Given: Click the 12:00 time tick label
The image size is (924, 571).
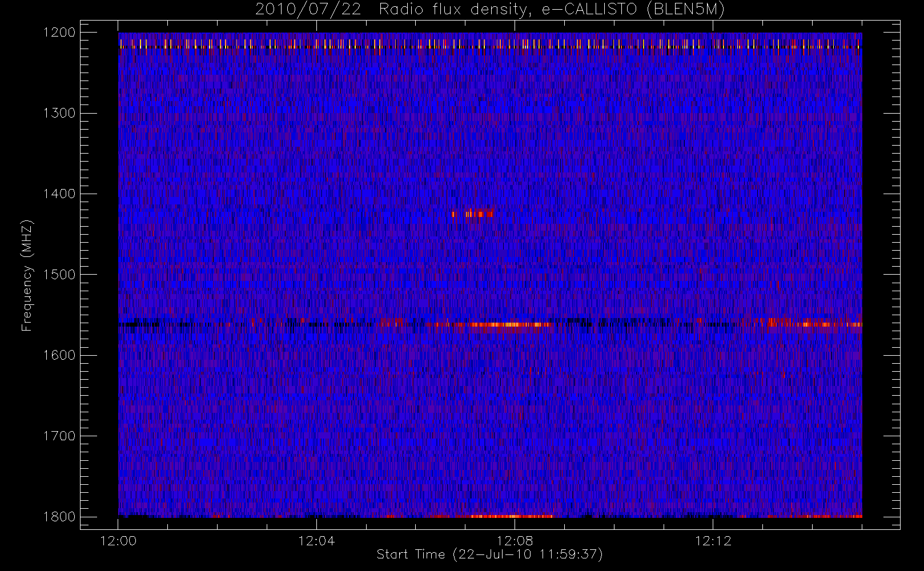Looking at the screenshot, I should click(x=118, y=541).
